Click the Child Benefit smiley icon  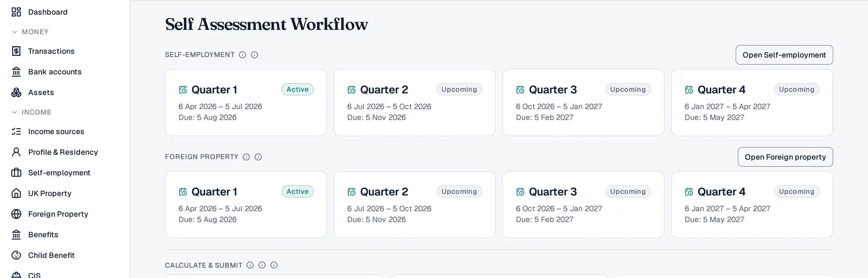pos(16,255)
